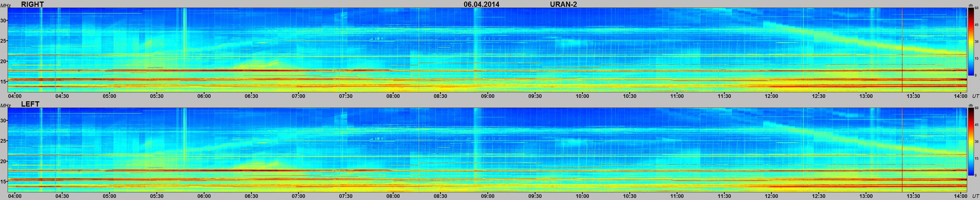Click the 25 MHz tick on RIGHT panel
This screenshot has height=200, width=980.
[x=4, y=41]
